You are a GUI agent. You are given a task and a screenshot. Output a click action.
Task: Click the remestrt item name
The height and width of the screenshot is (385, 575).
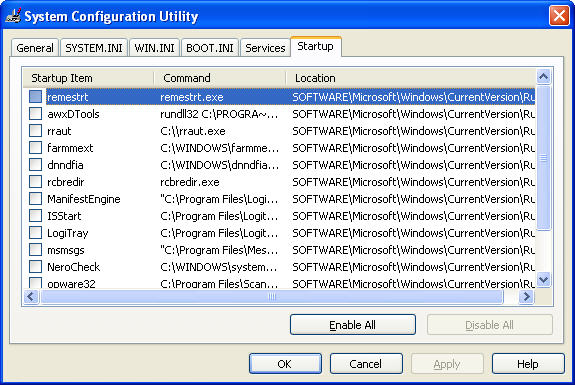(x=67, y=97)
